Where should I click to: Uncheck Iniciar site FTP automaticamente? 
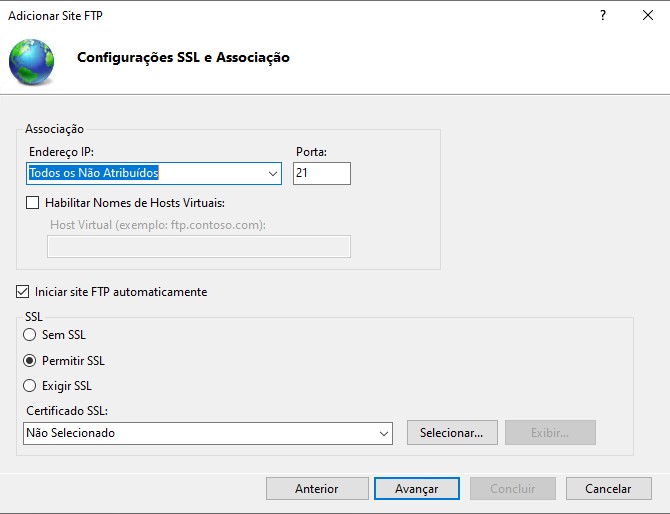(23, 292)
